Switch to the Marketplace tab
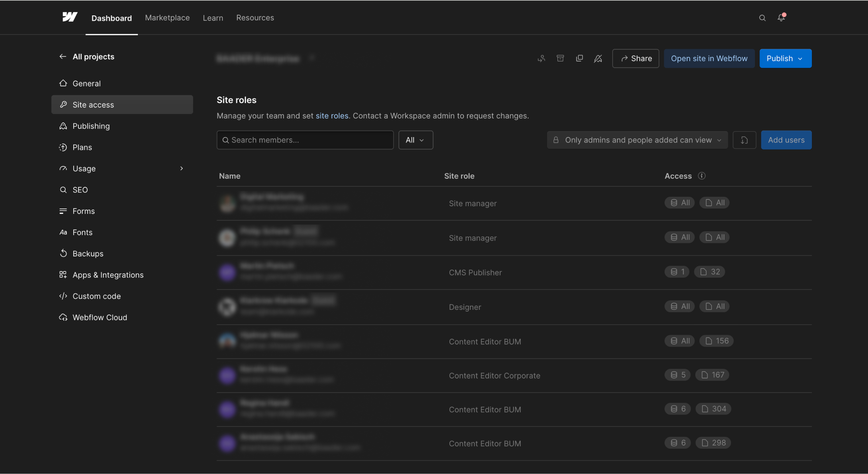Viewport: 868px width, 474px height. 167,18
